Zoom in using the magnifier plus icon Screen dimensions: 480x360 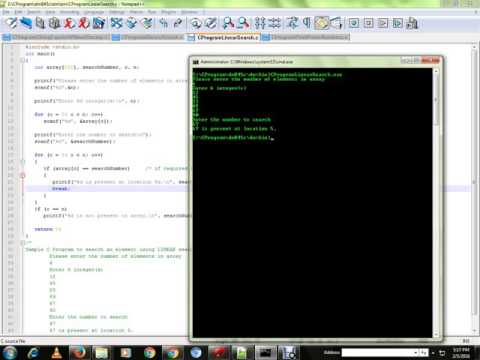tap(228, 23)
